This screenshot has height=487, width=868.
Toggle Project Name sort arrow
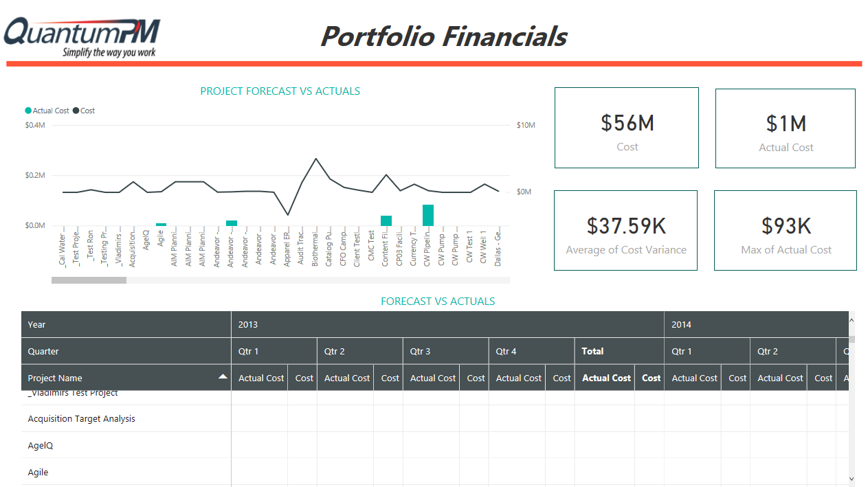pos(223,377)
